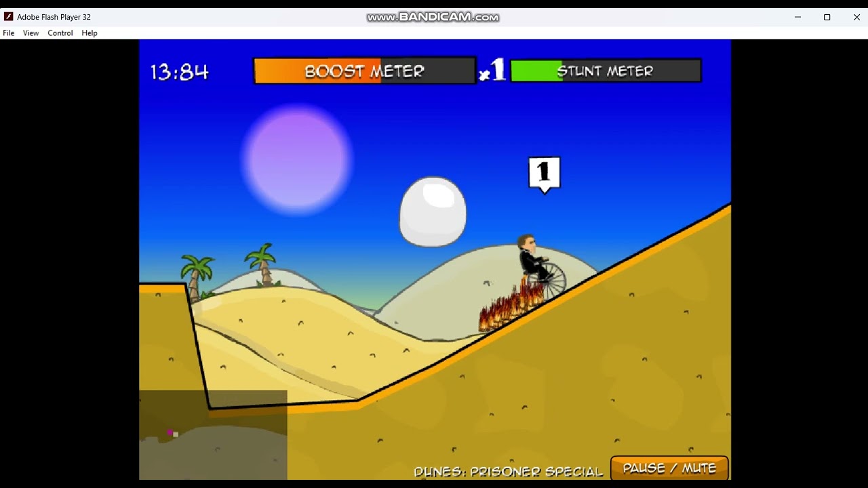The height and width of the screenshot is (488, 868).
Task: Click the Adobe Flash Player 32 window title
Action: [54, 17]
